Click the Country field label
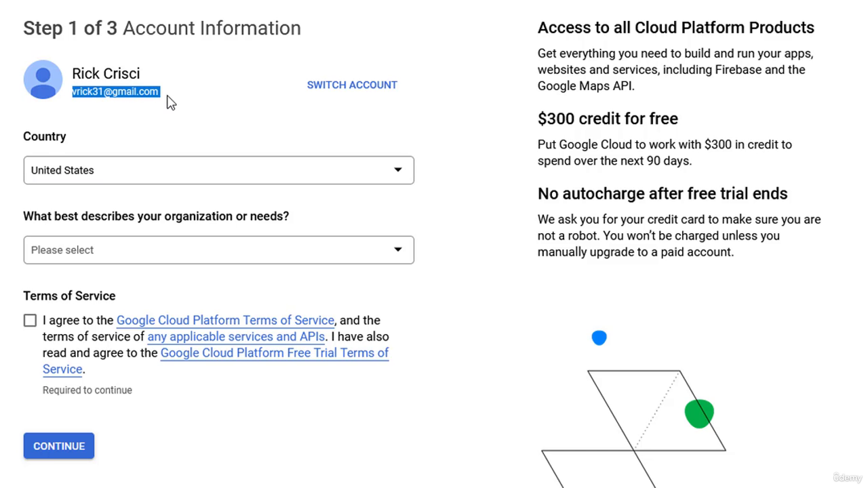Image resolution: width=868 pixels, height=488 pixels. 45,136
